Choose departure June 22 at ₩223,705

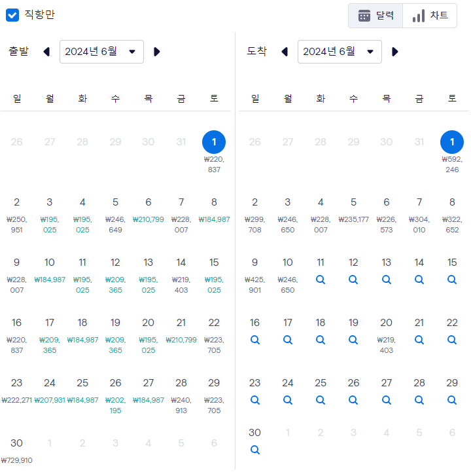click(214, 336)
